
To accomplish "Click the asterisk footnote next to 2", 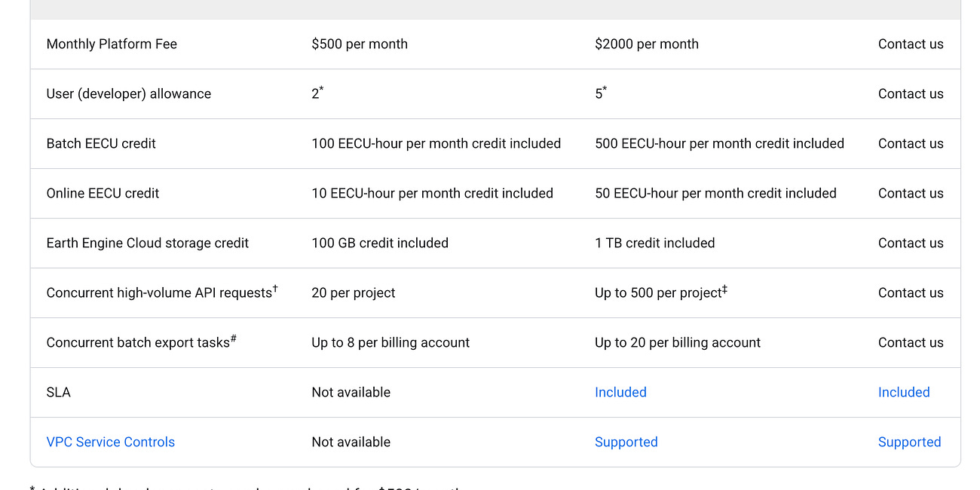I will 321,87.
